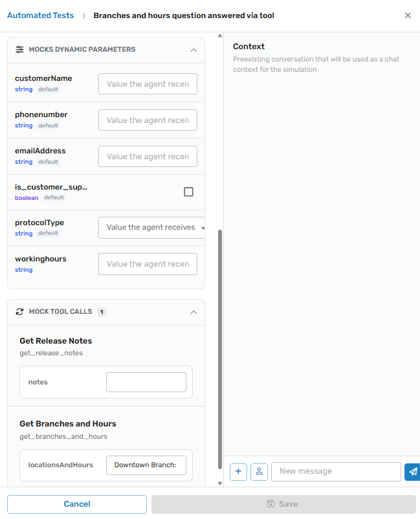420x519 pixels.
Task: Click the Cancel button
Action: (77, 504)
